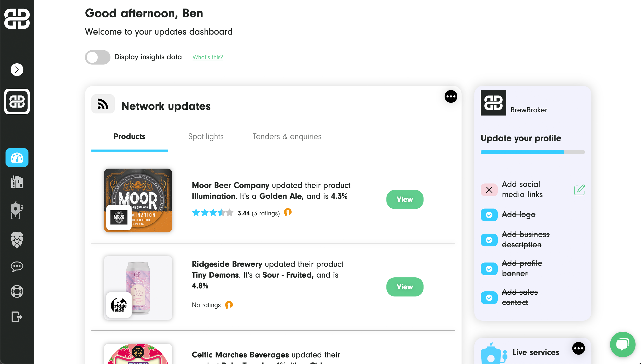Click the Update your profile progress bar
This screenshot has height=364, width=641.
coord(533,152)
